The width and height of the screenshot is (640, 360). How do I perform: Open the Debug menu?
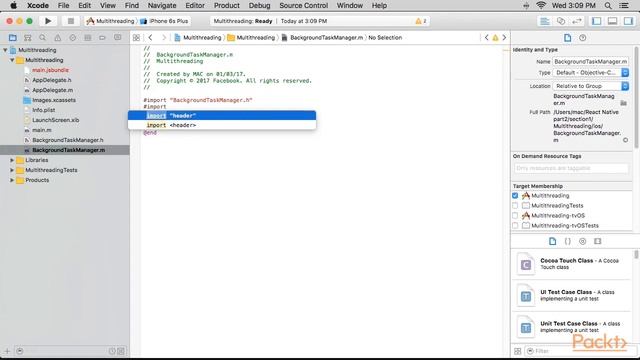[x=259, y=5]
